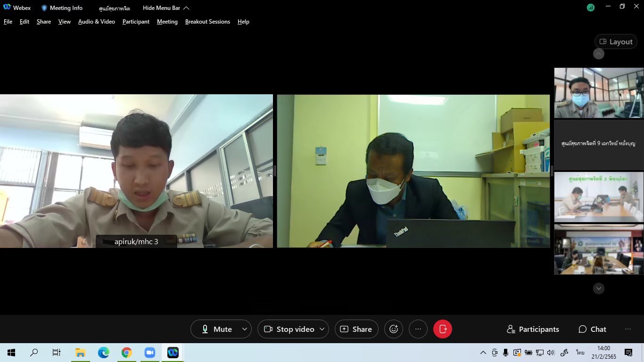Image resolution: width=644 pixels, height=362 pixels.
Task: Expand video options arrow next to Stop video
Action: pos(322,329)
